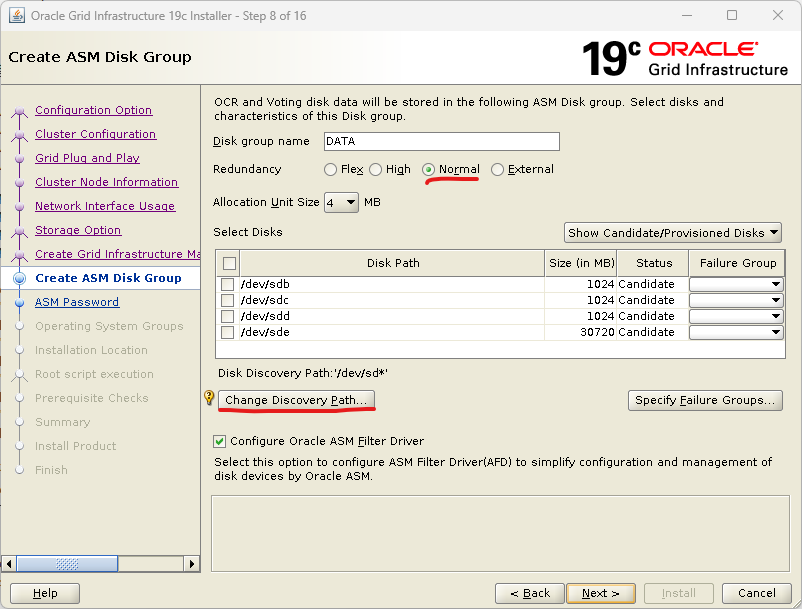Open Failure Group dropdown for /dev/sdd
802x609 pixels.
tap(737, 317)
